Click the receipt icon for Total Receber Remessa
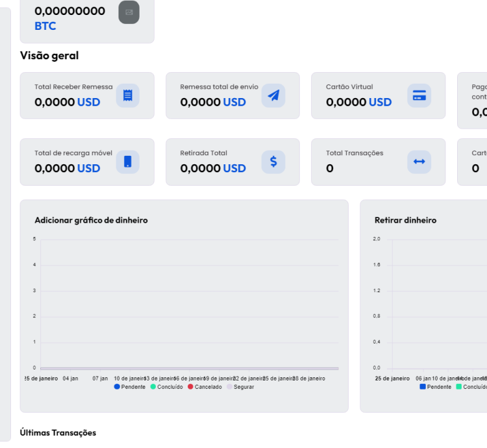Image resolution: width=487 pixels, height=448 pixels. [x=127, y=95]
